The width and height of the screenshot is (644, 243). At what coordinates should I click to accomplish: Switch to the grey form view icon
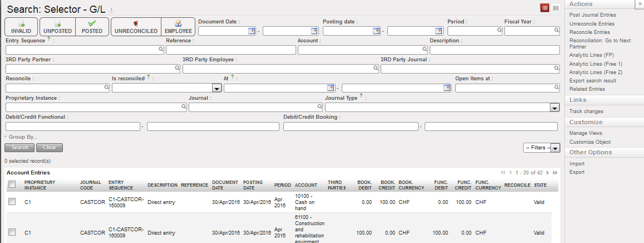point(555,8)
